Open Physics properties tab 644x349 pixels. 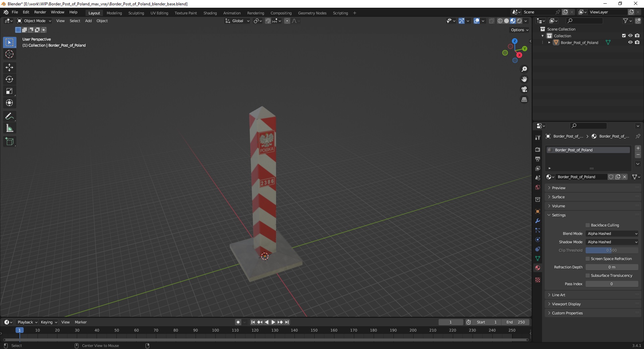coord(538,240)
